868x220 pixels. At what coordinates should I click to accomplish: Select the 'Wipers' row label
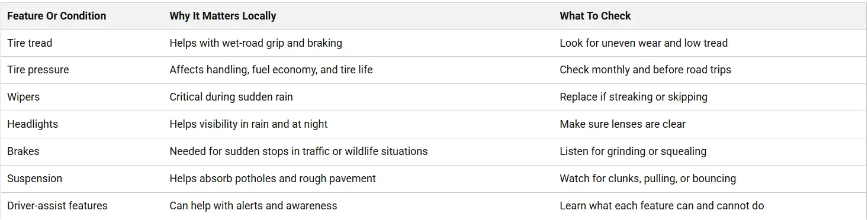[23, 97]
